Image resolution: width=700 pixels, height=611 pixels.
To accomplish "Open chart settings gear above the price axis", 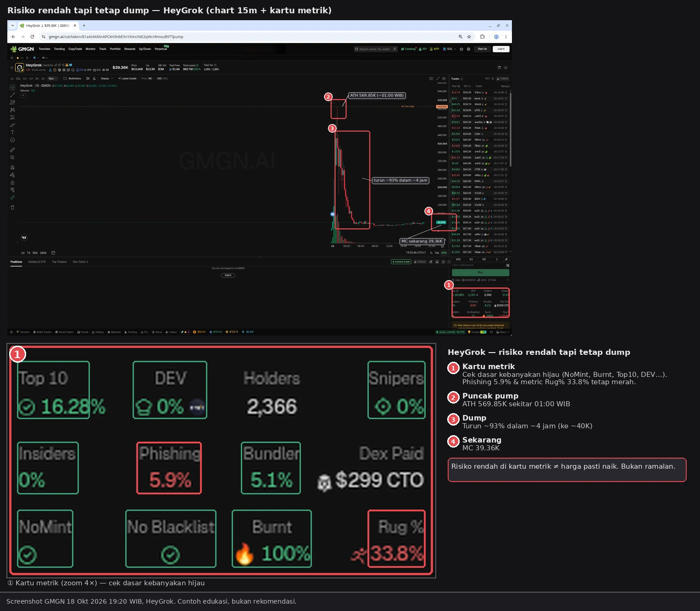I will click(444, 78).
